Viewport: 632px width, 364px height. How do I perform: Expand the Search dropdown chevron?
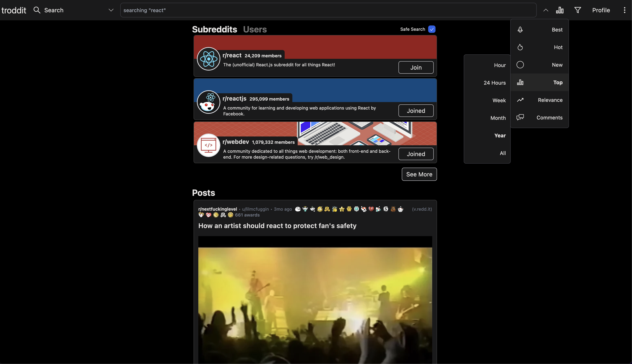(x=111, y=10)
